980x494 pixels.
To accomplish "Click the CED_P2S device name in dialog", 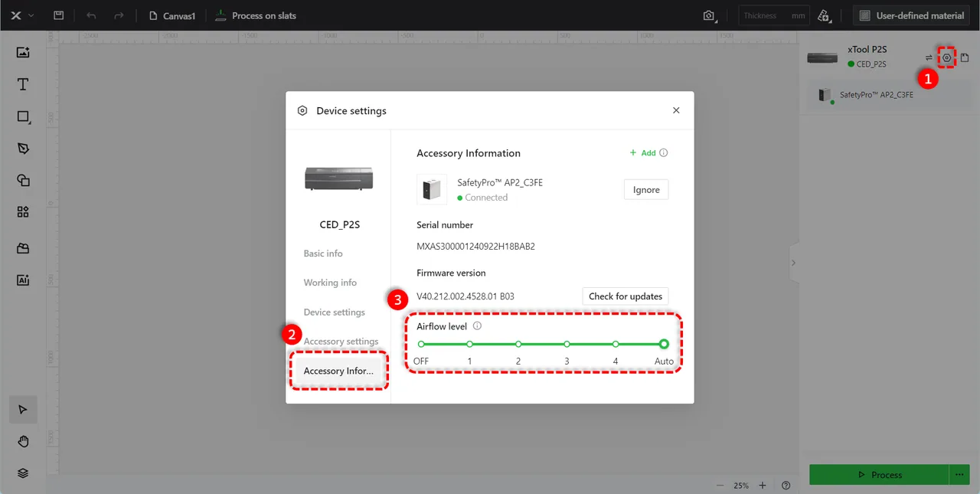I will click(x=339, y=225).
